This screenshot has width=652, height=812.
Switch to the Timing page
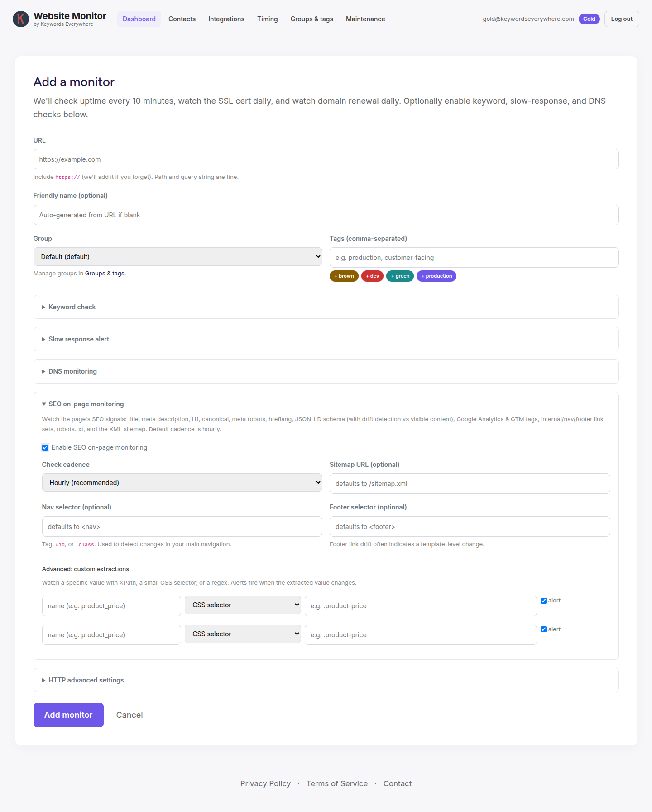pos(268,19)
